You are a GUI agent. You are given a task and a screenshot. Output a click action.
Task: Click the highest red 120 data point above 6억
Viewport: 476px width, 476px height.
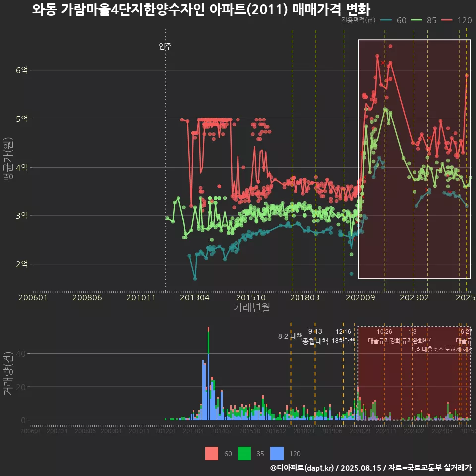click(390, 46)
